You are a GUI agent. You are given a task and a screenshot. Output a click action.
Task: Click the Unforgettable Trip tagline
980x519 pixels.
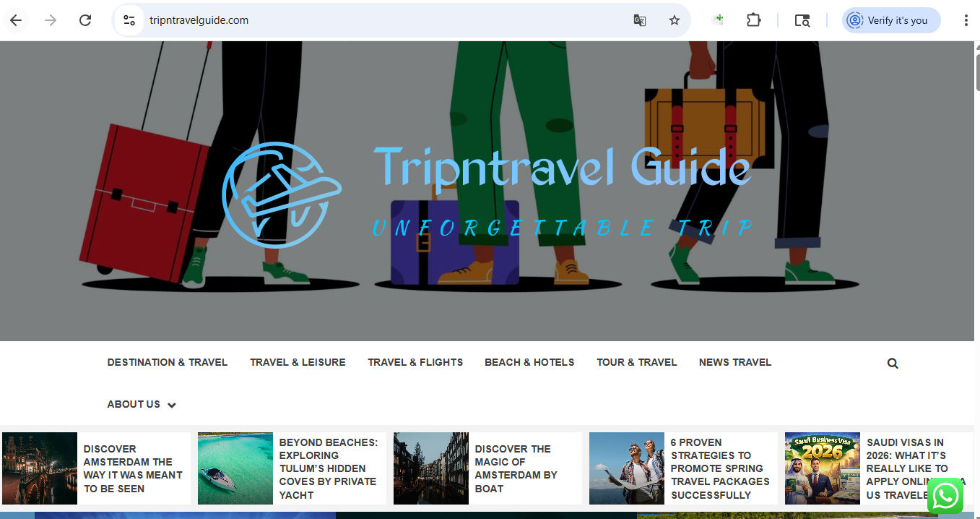coord(563,228)
